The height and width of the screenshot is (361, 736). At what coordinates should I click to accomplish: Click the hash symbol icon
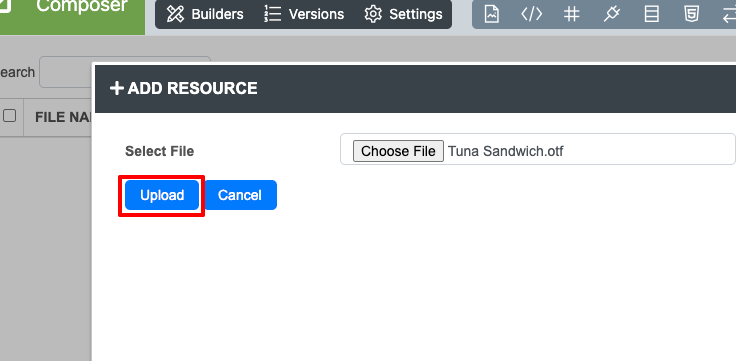(571, 15)
